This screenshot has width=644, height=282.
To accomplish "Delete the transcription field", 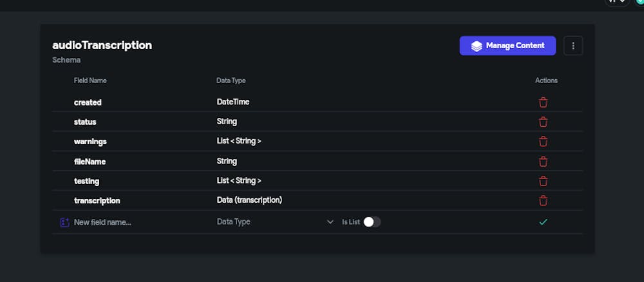I will tap(543, 200).
